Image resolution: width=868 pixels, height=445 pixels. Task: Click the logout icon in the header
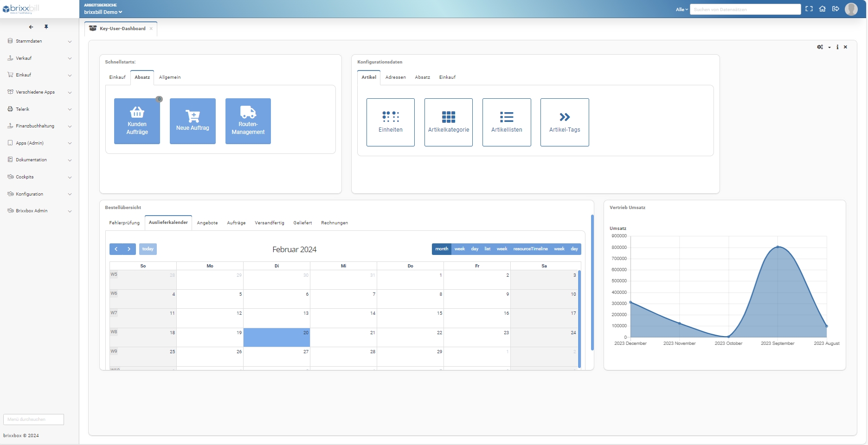point(836,9)
